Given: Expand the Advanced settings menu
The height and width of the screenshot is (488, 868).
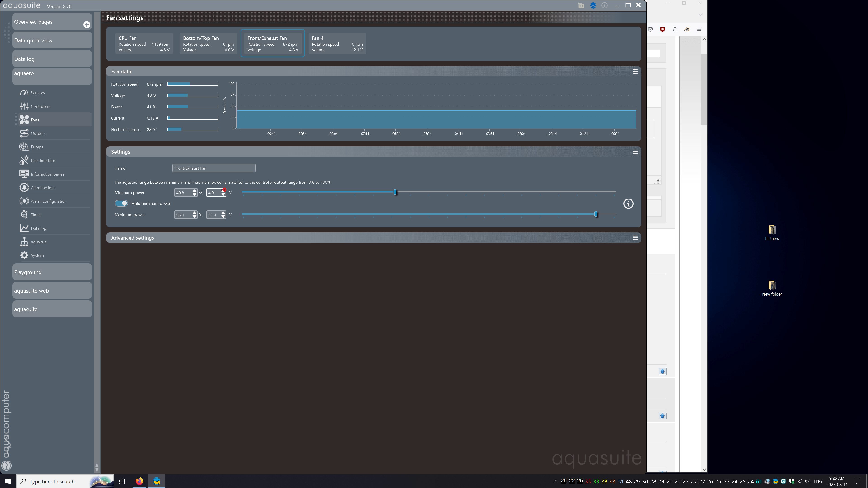Looking at the screenshot, I should [635, 238].
